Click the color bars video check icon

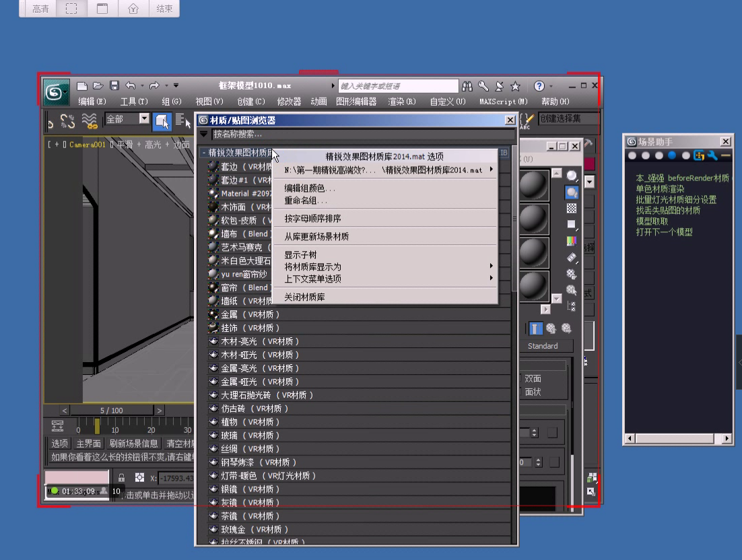(x=572, y=241)
